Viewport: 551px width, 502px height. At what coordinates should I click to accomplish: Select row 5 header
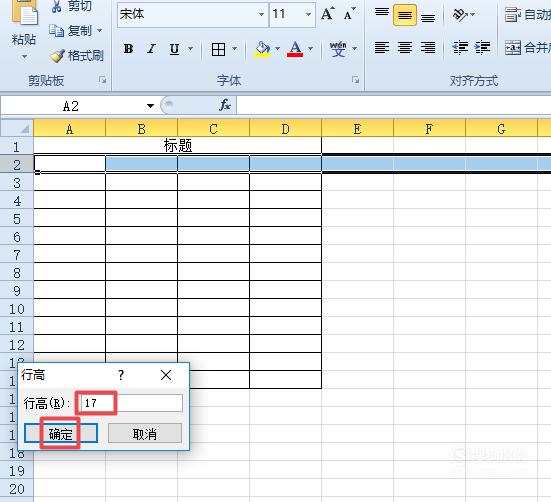point(17,219)
